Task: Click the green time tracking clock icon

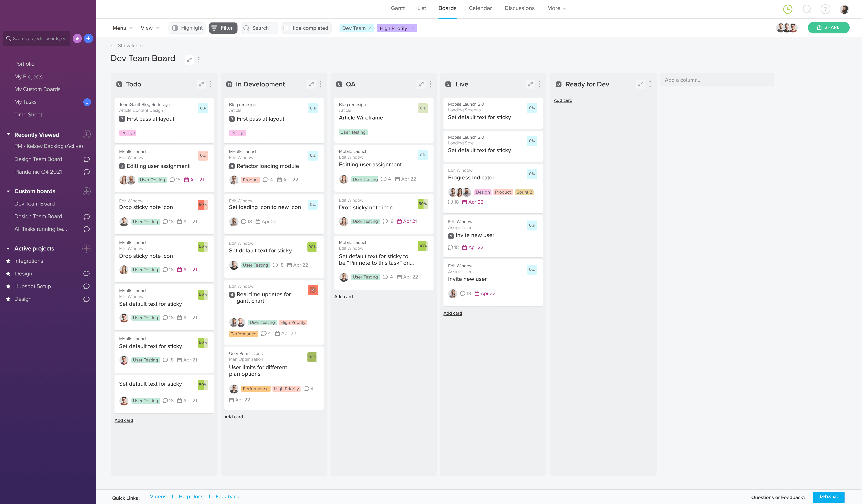Action: pyautogui.click(x=787, y=9)
